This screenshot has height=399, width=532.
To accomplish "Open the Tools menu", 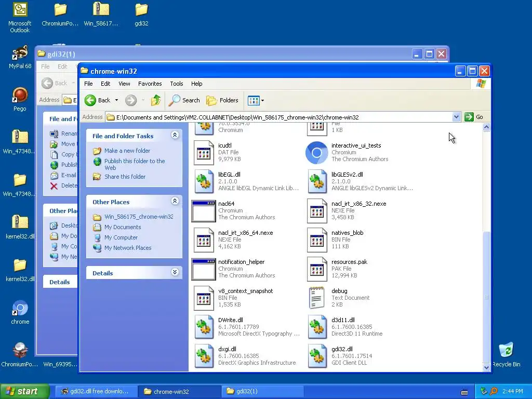I will click(177, 84).
